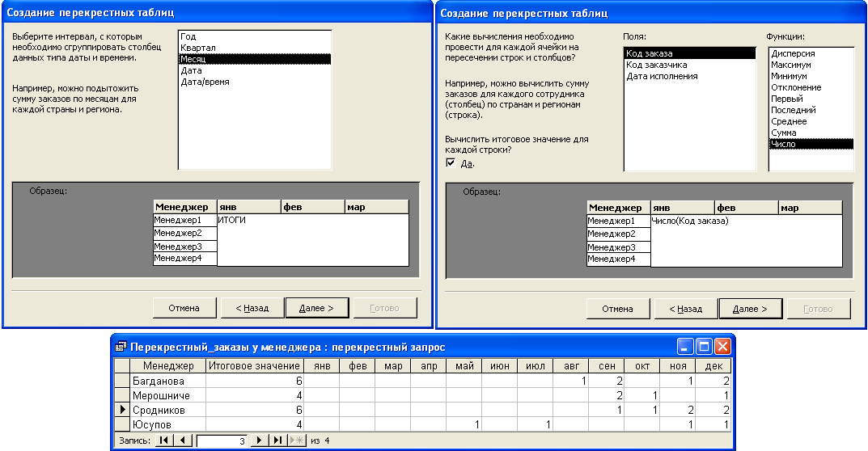Screen dimensions: 868x451
Task: Click 'май' column header in result table
Action: point(464,366)
